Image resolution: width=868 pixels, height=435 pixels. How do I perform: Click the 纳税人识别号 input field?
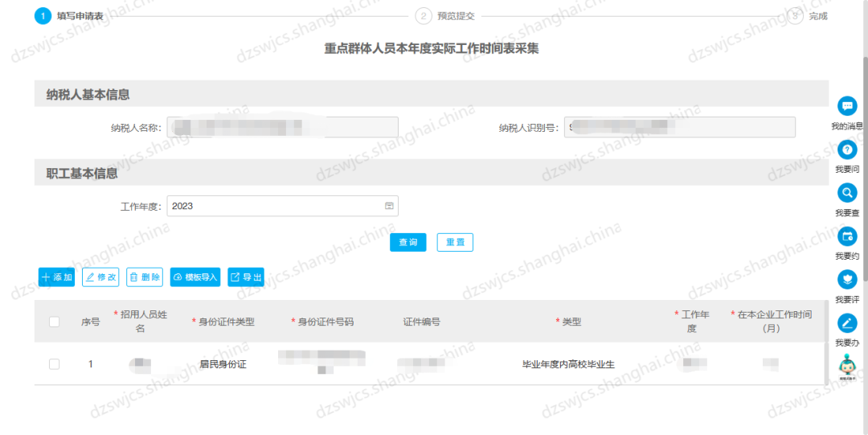[x=680, y=127]
